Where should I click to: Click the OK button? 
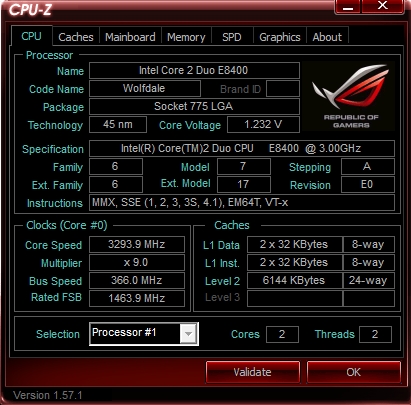coord(353,372)
